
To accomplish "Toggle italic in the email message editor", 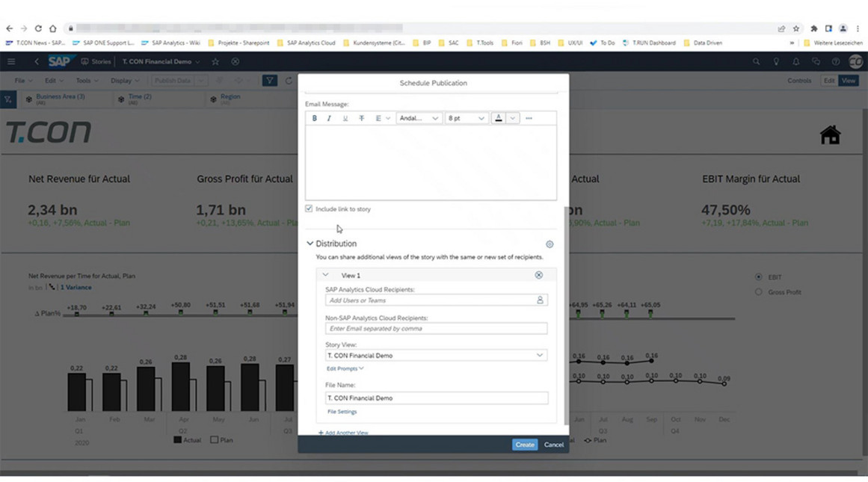I will [329, 118].
